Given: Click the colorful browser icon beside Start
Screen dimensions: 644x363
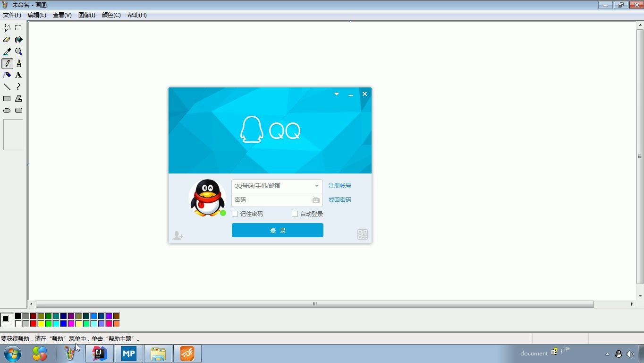Looking at the screenshot, I should 40,354.
